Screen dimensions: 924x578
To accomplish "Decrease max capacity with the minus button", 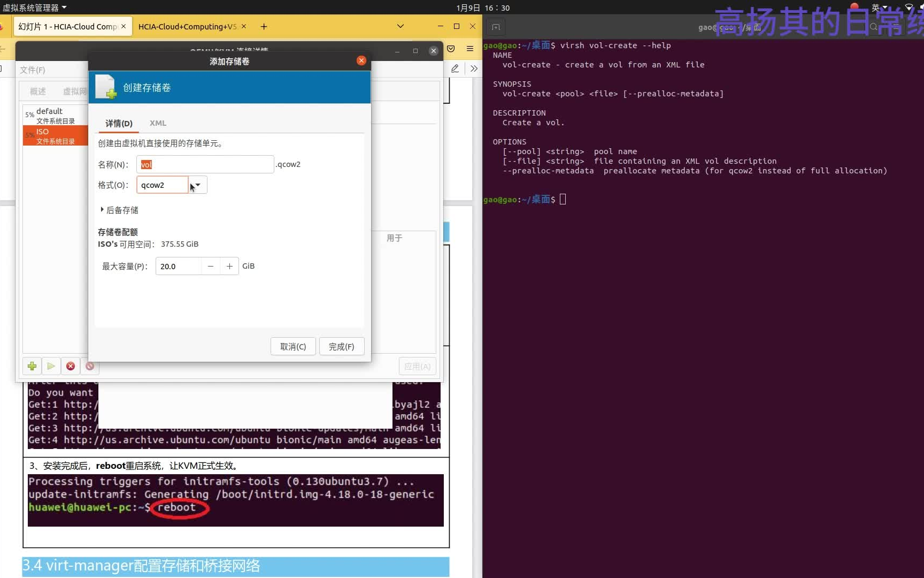I will pyautogui.click(x=211, y=266).
